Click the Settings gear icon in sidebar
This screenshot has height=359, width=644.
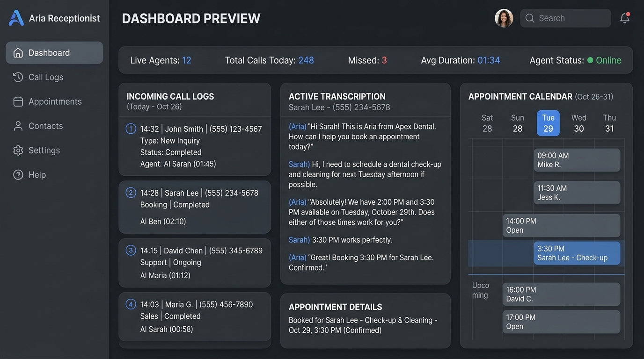pyautogui.click(x=18, y=150)
